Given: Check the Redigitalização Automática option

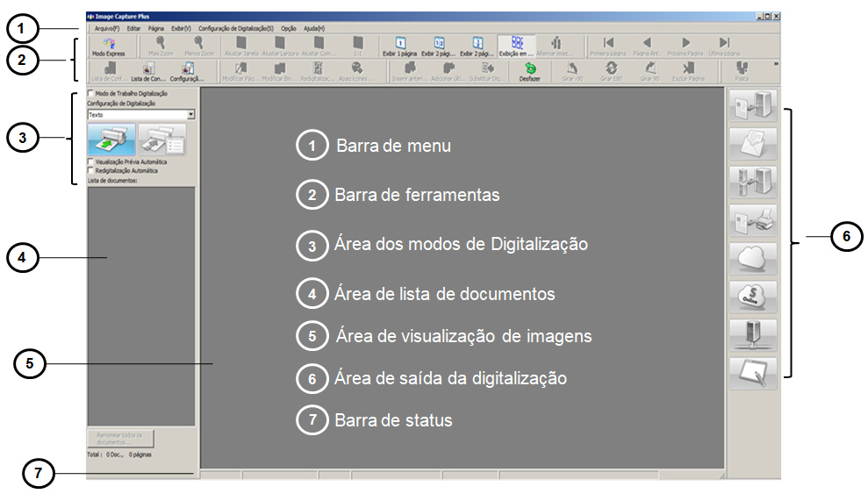Looking at the screenshot, I should click(x=91, y=170).
